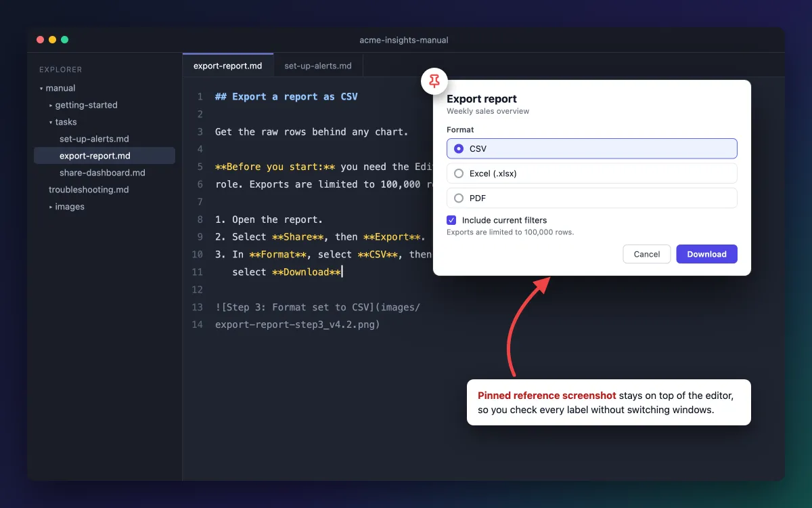Choose the PDF format radio option

[x=592, y=198]
